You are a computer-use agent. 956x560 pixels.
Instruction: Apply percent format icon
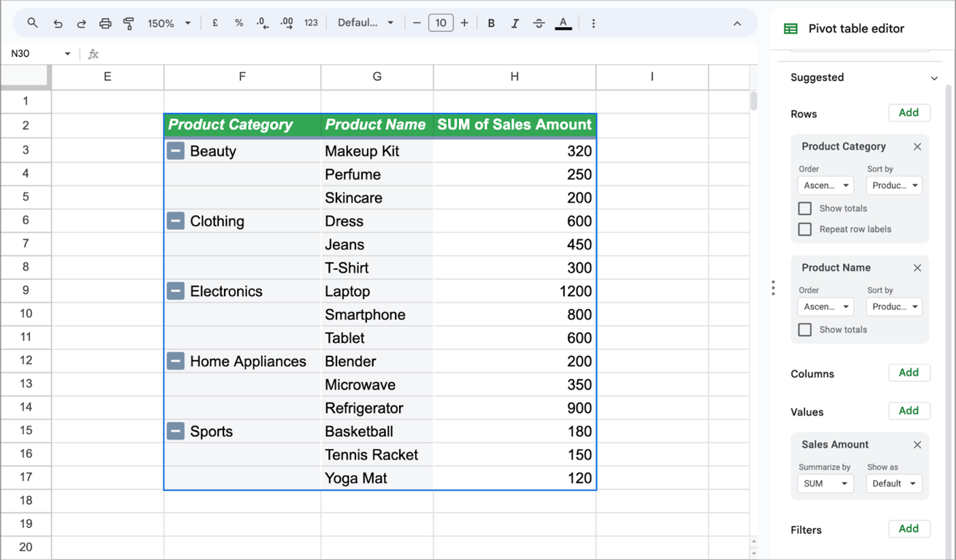(x=239, y=23)
